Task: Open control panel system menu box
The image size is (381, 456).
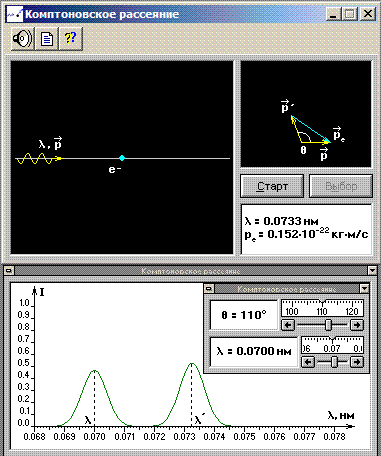Action: 209,288
